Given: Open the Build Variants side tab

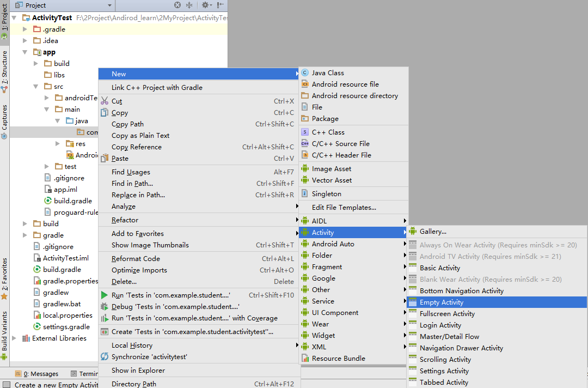Looking at the screenshot, I should 4,335.
